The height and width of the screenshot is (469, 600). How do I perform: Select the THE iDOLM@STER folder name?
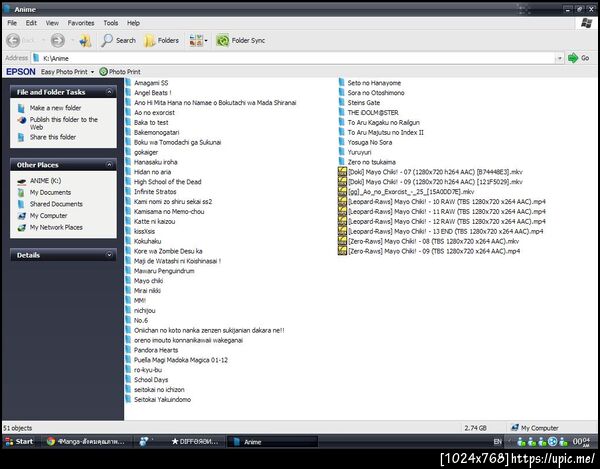tap(373, 112)
